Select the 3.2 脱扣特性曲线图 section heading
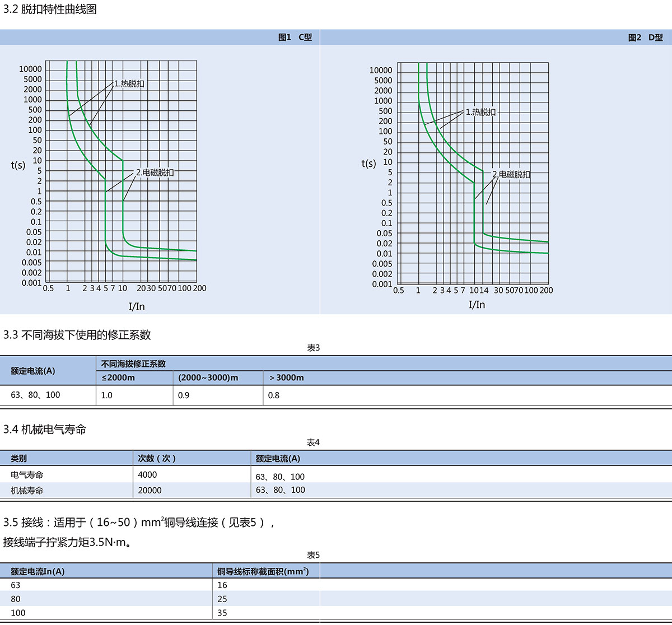 (50, 10)
